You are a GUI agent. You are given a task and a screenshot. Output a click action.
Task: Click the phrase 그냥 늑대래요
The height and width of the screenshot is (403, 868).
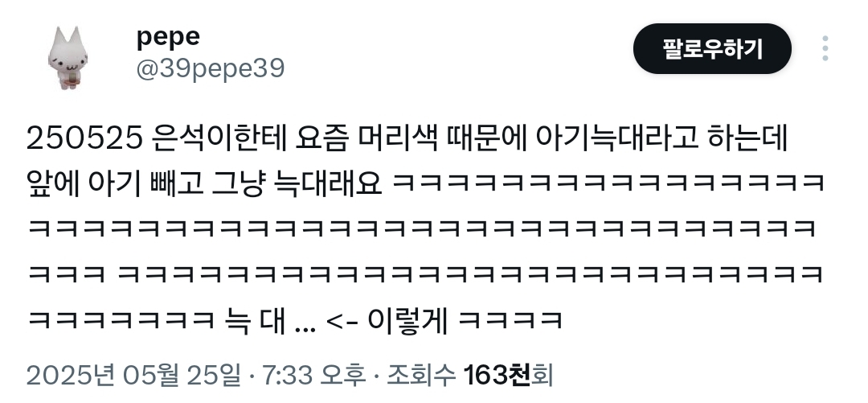297,184
